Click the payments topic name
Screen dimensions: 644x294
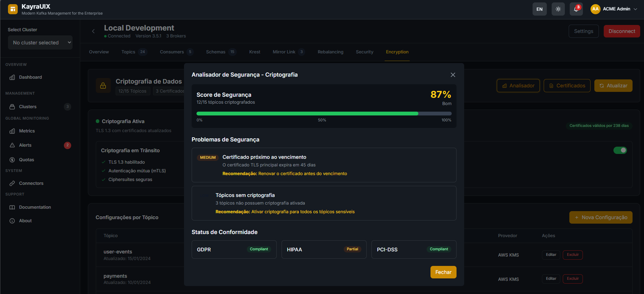click(115, 276)
